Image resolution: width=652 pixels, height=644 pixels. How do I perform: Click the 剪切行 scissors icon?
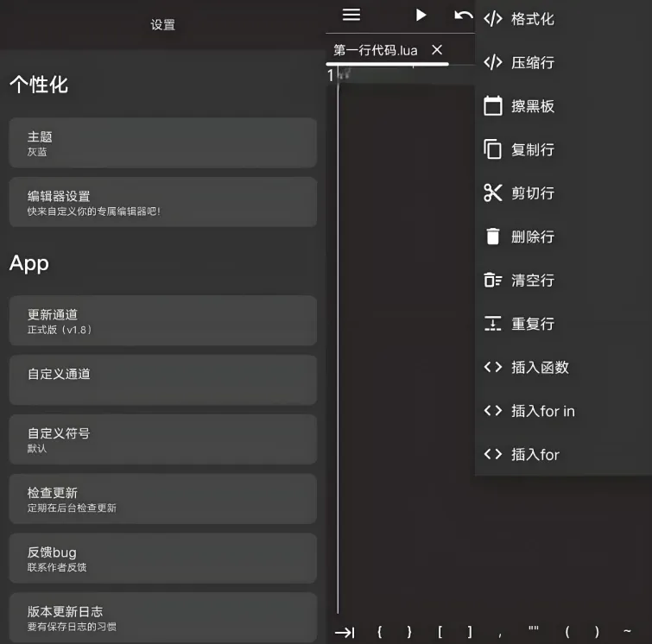click(x=493, y=193)
